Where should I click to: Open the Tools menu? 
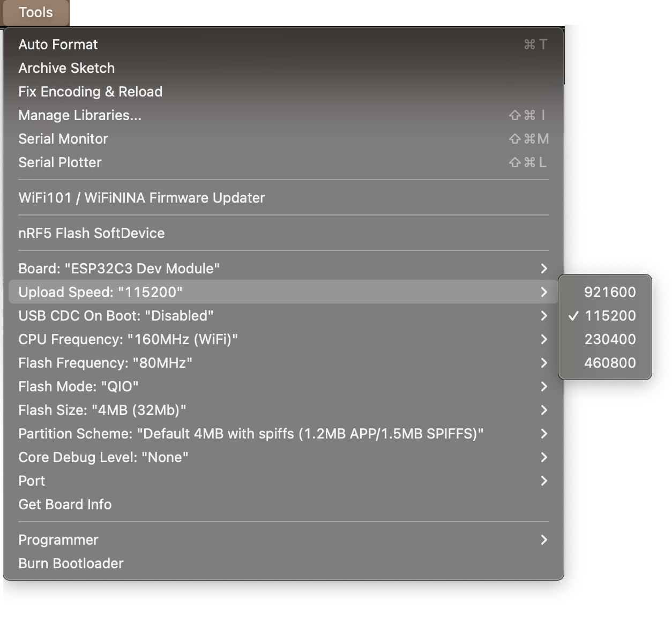(x=35, y=12)
